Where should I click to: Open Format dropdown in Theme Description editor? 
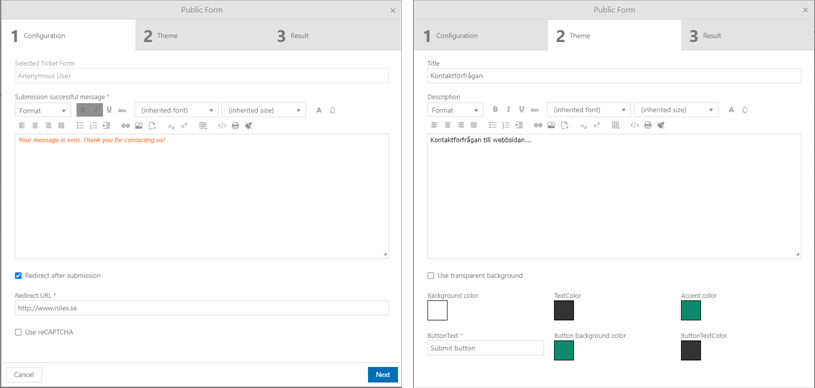point(455,110)
